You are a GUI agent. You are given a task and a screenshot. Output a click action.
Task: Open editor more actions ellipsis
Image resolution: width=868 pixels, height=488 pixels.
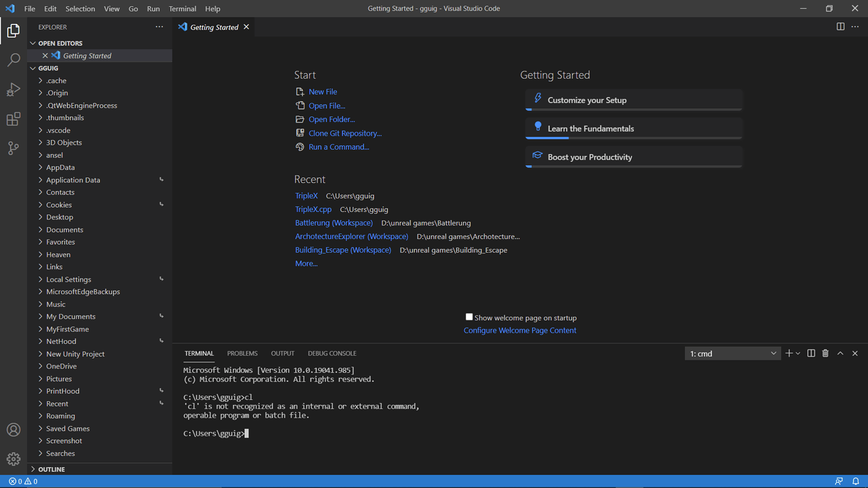(855, 26)
